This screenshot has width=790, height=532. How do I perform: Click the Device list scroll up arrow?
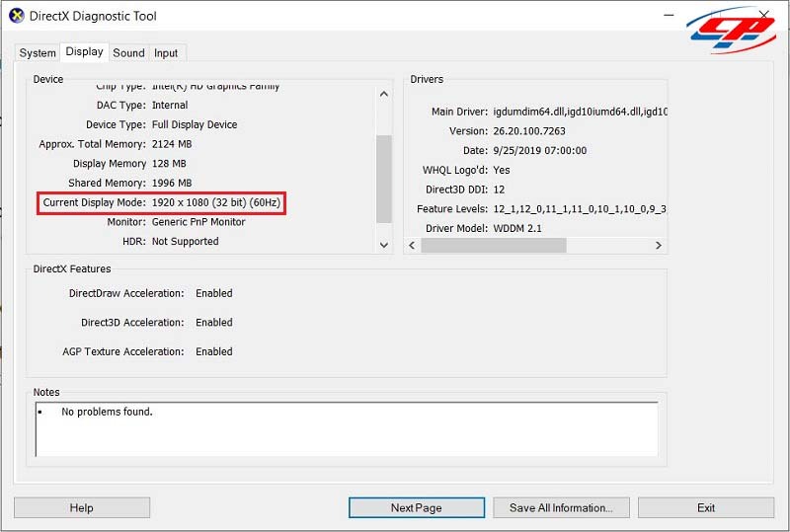pos(384,94)
